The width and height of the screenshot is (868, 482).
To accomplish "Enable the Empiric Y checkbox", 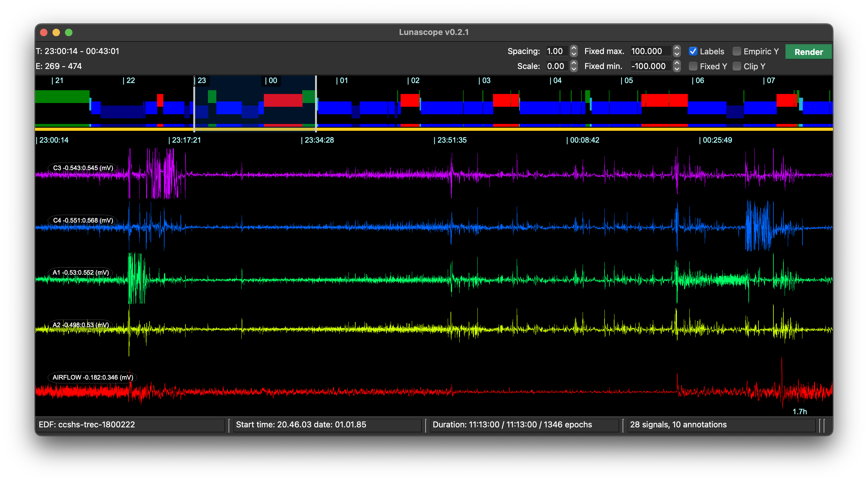I will (x=737, y=51).
